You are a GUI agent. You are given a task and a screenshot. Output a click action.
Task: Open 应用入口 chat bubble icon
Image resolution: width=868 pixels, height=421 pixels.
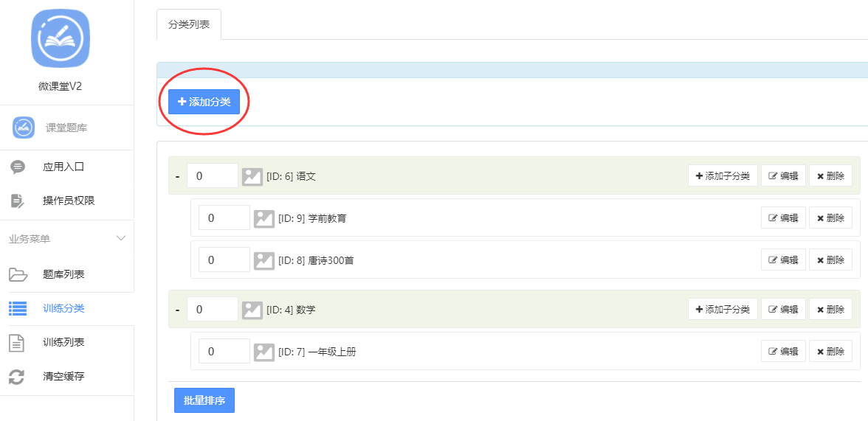click(18, 167)
